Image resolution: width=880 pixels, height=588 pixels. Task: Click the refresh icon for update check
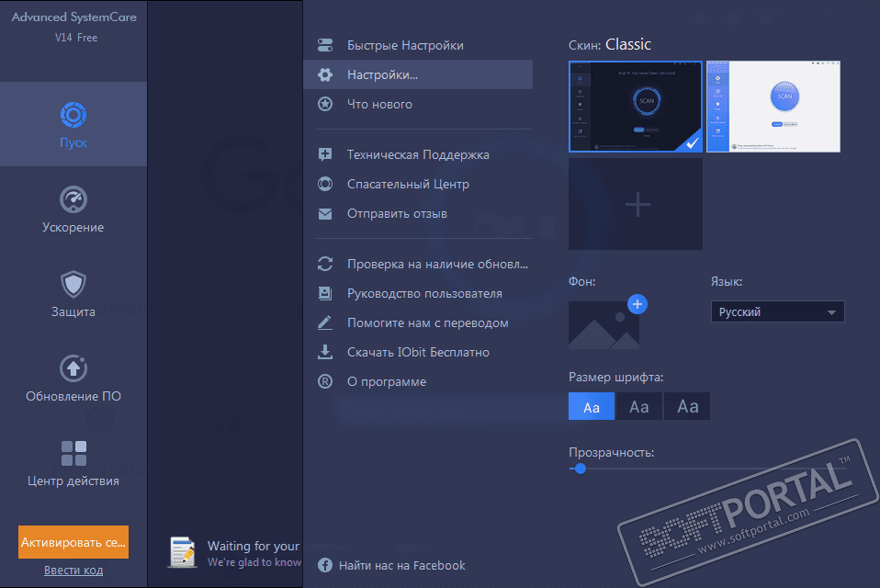pyautogui.click(x=325, y=264)
